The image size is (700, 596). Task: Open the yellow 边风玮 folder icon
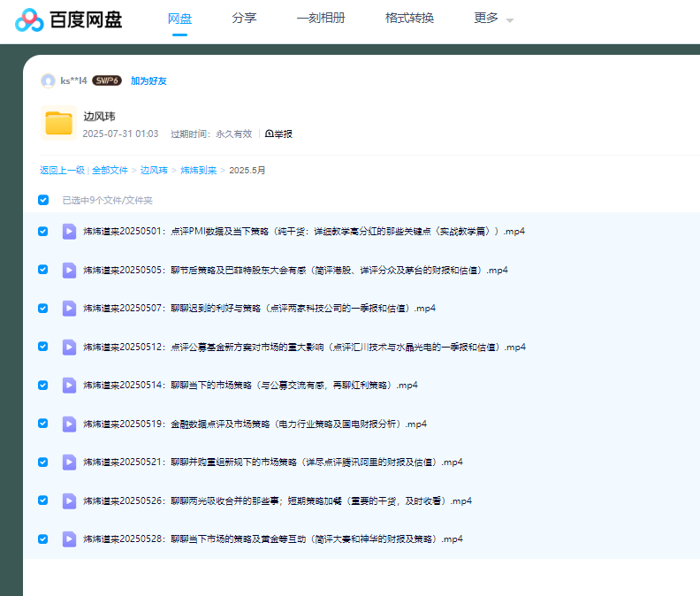point(58,123)
